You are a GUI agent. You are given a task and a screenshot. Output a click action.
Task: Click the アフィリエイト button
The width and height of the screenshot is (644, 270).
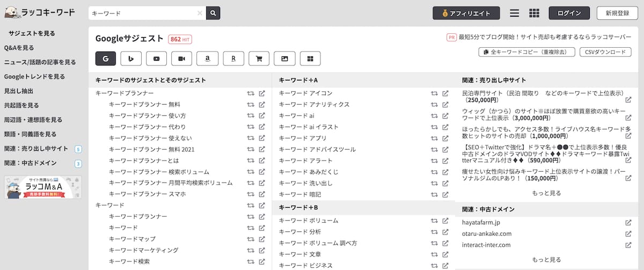[x=466, y=13]
